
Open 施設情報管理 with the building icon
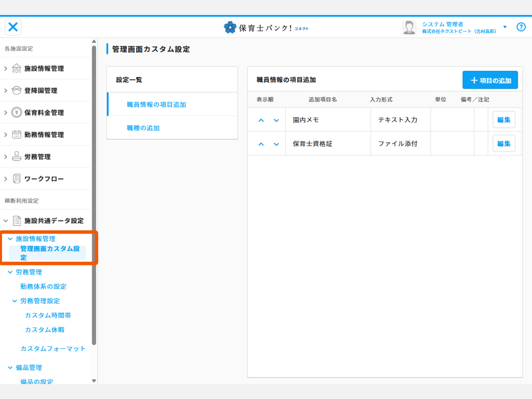point(16,69)
